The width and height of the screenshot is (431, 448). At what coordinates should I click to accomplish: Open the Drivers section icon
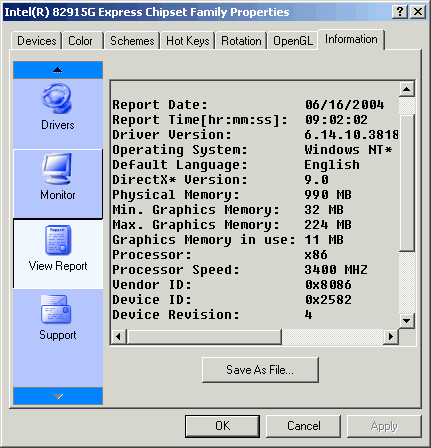(57, 99)
